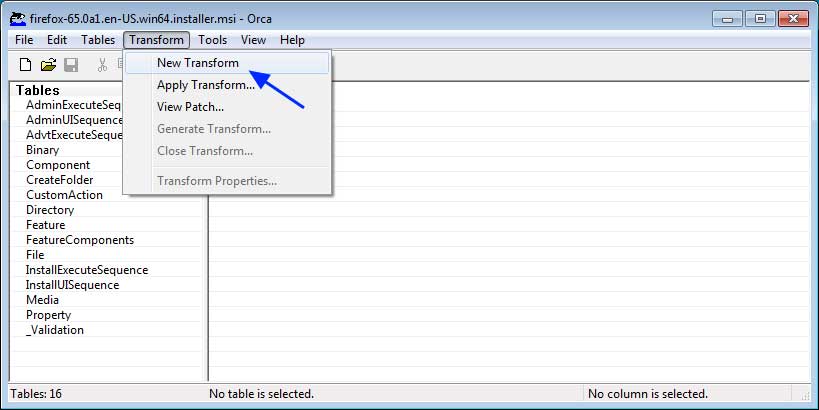Image resolution: width=819 pixels, height=410 pixels.
Task: Select the Component table
Action: [58, 165]
